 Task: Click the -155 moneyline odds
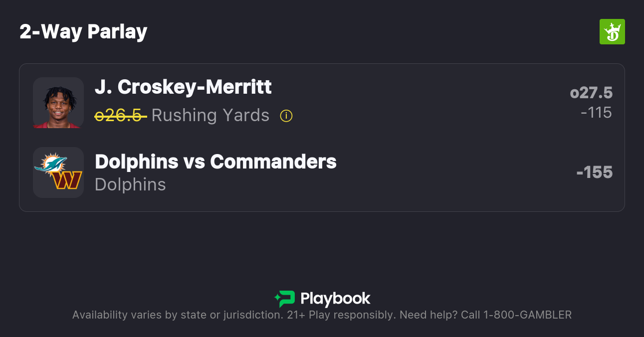click(594, 172)
